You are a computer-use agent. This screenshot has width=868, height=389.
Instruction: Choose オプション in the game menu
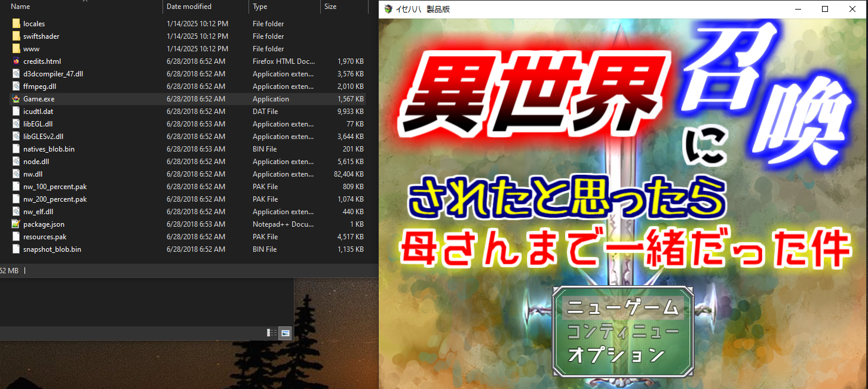[616, 355]
